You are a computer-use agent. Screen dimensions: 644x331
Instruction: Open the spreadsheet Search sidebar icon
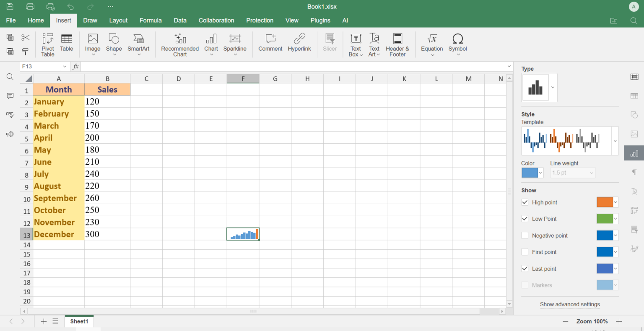9,77
